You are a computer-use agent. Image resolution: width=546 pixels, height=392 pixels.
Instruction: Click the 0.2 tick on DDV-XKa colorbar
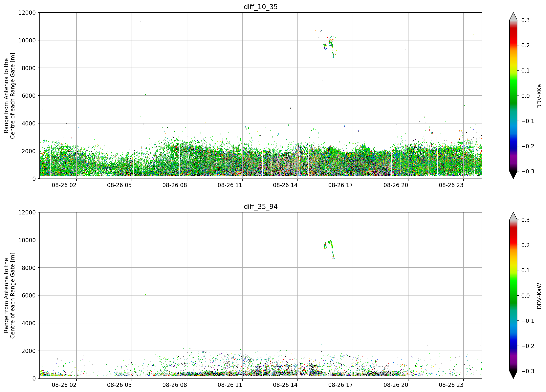tap(525, 46)
